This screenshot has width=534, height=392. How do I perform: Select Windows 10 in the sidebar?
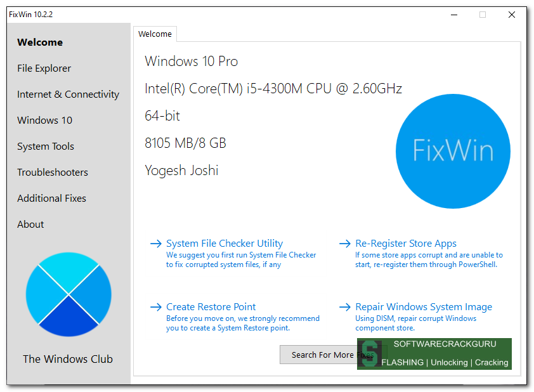44,121
